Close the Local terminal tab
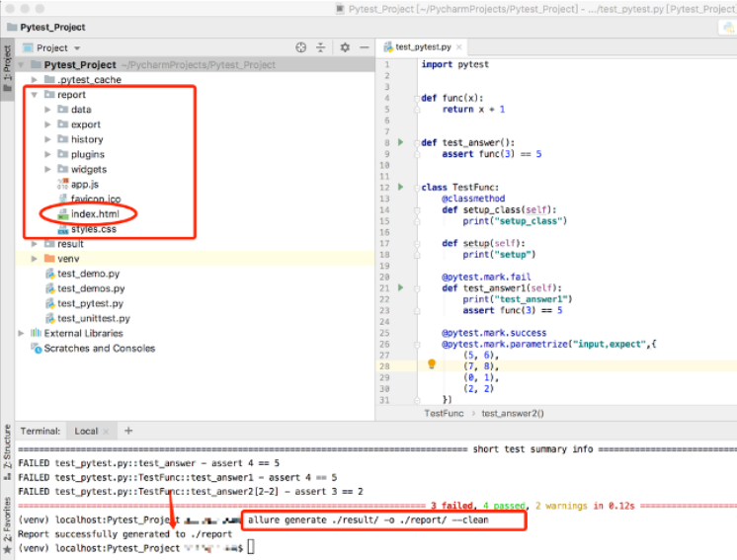 click(x=106, y=432)
